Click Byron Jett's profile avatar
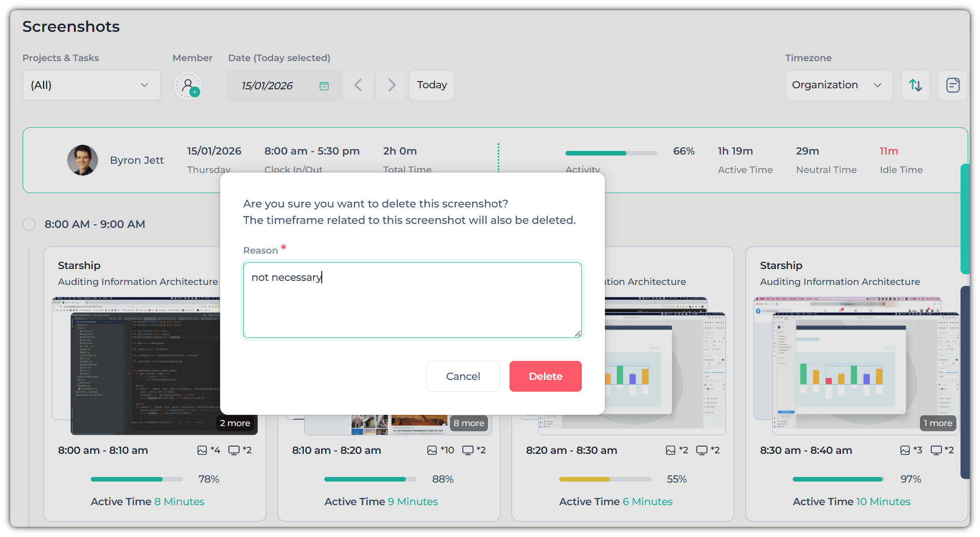The image size is (980, 537). tap(83, 160)
